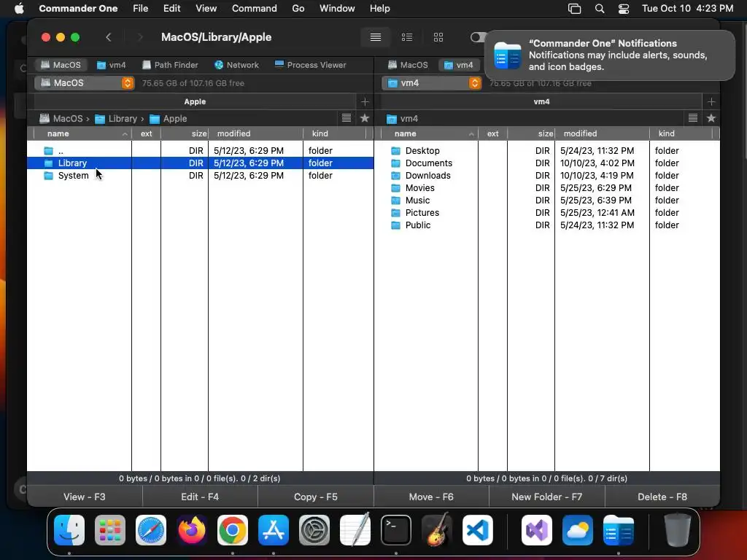Sort left panel by ext column
Image resolution: width=747 pixels, height=560 pixels.
[146, 134]
